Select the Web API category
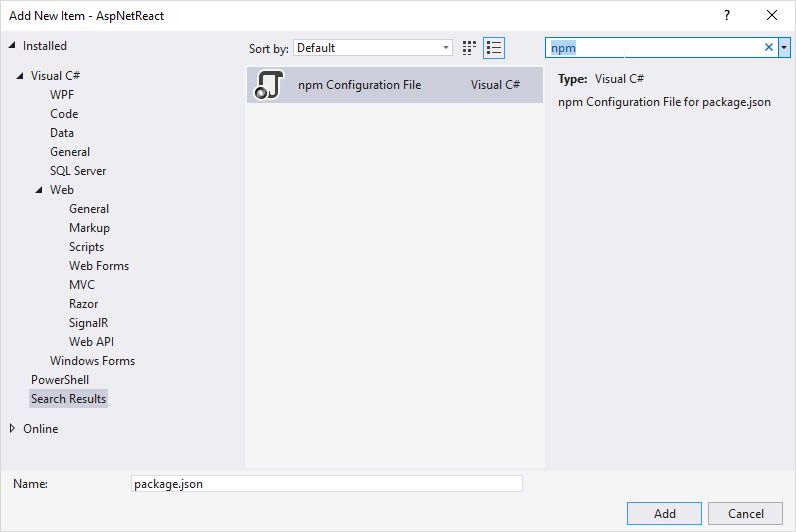Viewport: 796px width, 532px height. [x=91, y=342]
